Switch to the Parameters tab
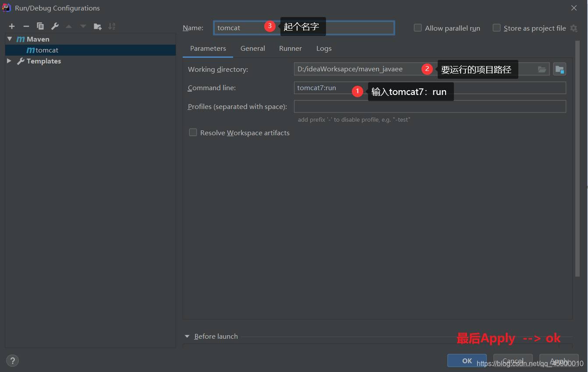Image resolution: width=588 pixels, height=372 pixels. (x=208, y=49)
